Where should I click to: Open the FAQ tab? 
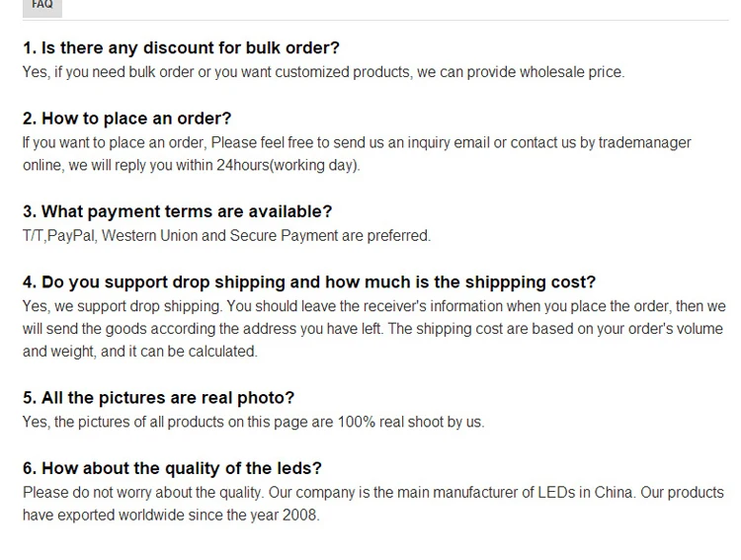[x=42, y=7]
